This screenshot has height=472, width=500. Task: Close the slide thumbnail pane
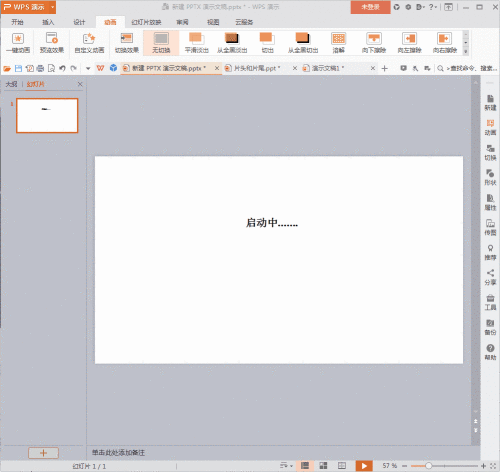(x=80, y=84)
